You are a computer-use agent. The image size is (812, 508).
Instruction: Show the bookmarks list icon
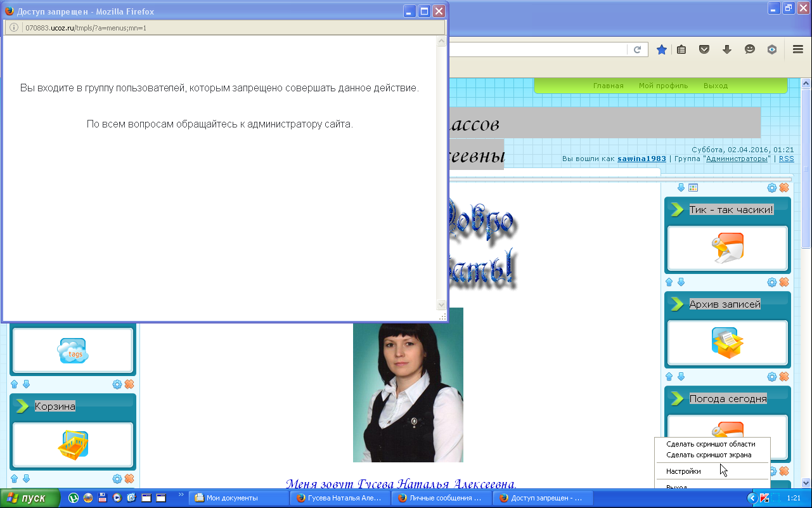(681, 49)
